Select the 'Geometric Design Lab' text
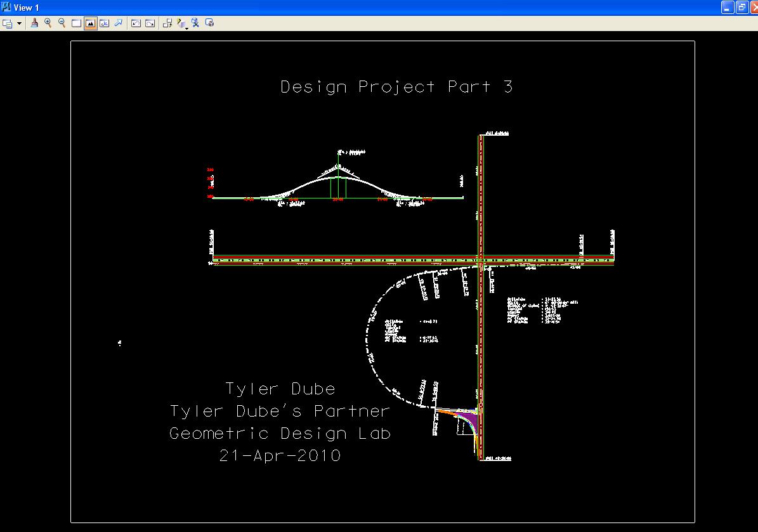This screenshot has width=758, height=532. pyautogui.click(x=280, y=434)
